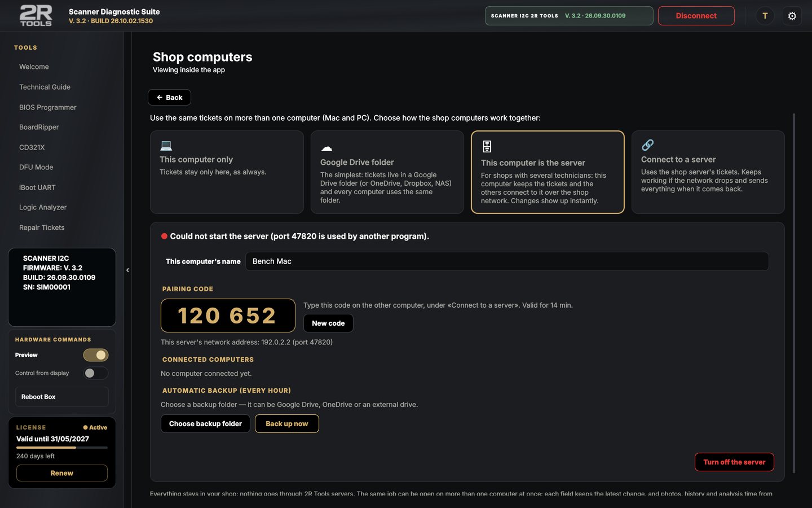Viewport: 812px width, 508px height.
Task: Toggle the Preview switch off
Action: 96,355
